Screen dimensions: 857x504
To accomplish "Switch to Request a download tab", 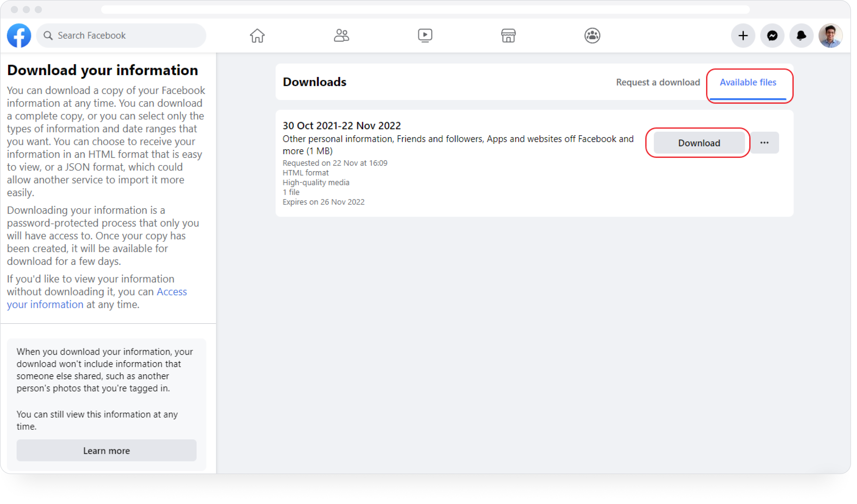I will tap(658, 82).
